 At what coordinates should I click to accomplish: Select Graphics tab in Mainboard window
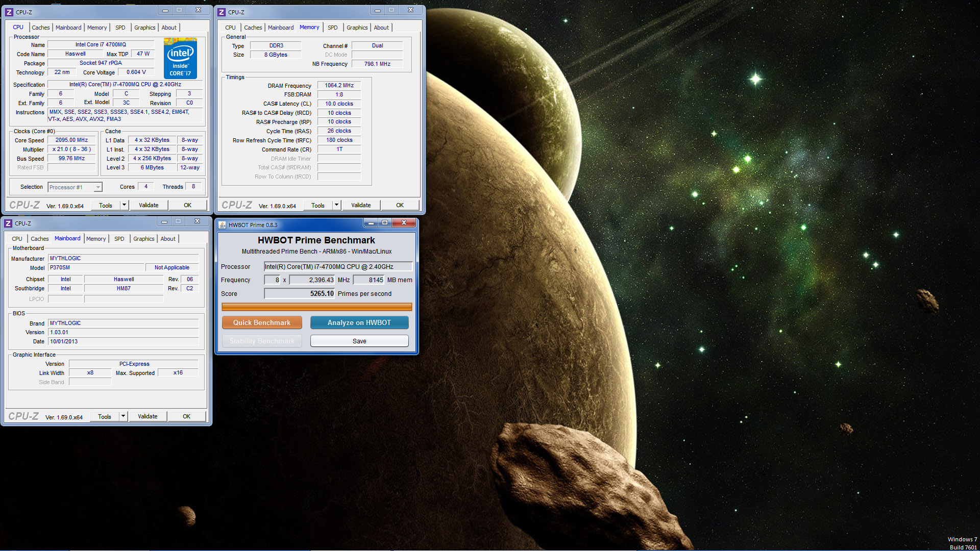(144, 239)
